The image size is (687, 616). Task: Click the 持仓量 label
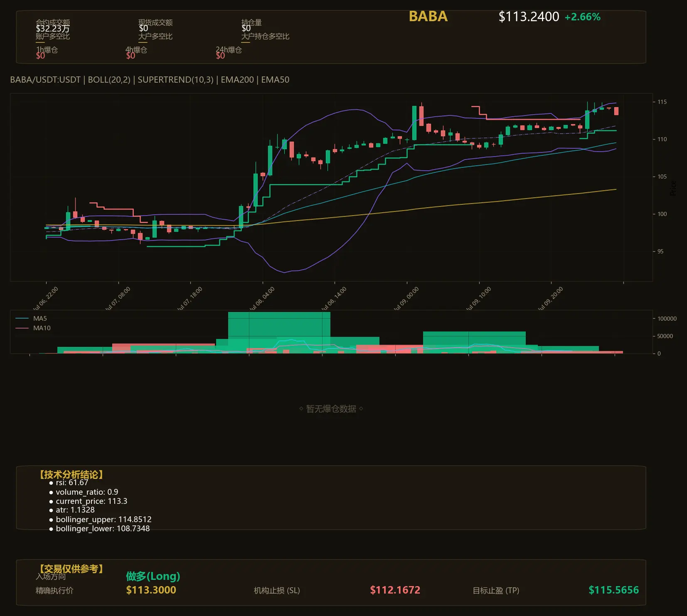tap(251, 22)
